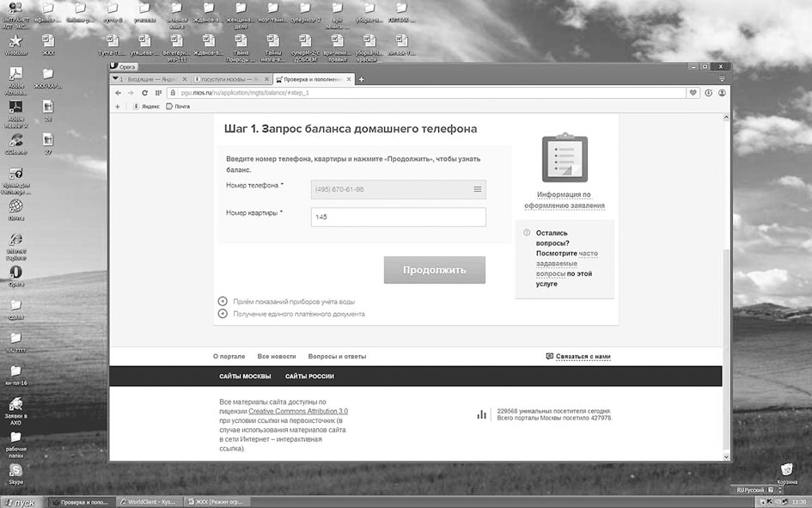Launch CCleaner from the desktop

15,138
